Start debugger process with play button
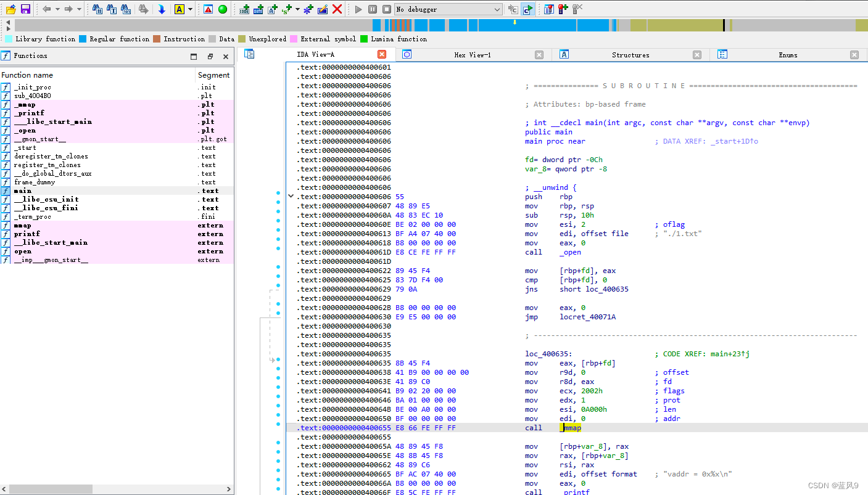The image size is (868, 495). point(359,9)
